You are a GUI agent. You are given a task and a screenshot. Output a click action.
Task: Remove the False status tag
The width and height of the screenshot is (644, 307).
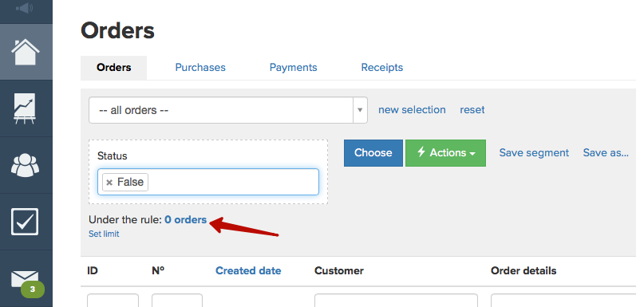[x=109, y=183]
